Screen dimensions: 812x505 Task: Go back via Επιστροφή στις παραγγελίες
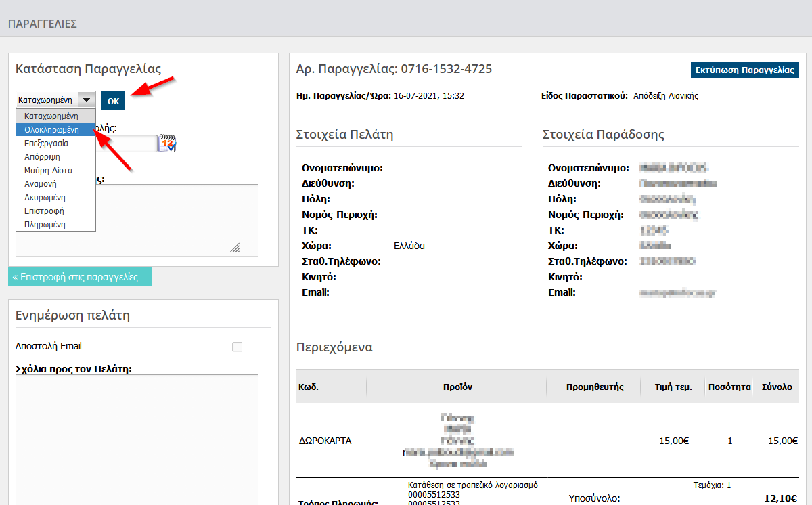click(80, 277)
